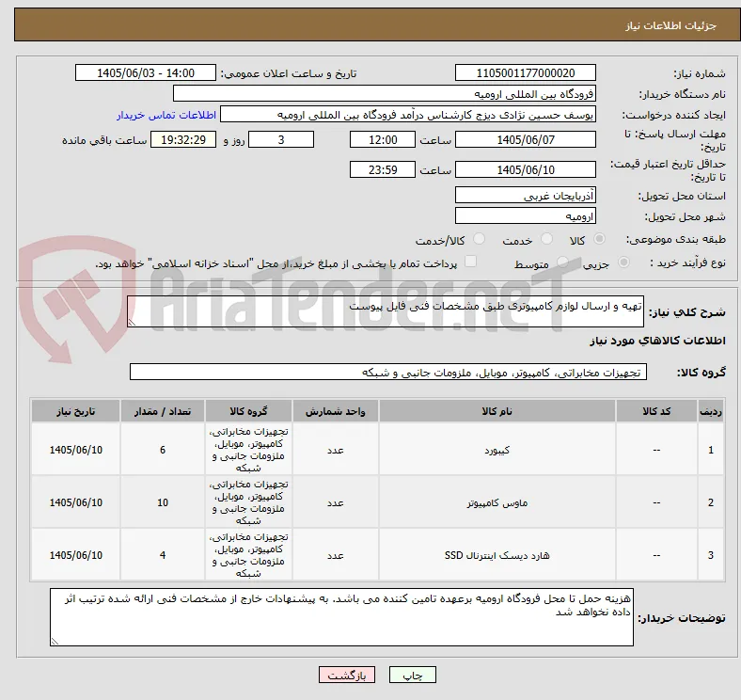Screen dimensions: 741x700
Task: Click the request creator field یوسف حسین نژادی
Action: click(408, 115)
